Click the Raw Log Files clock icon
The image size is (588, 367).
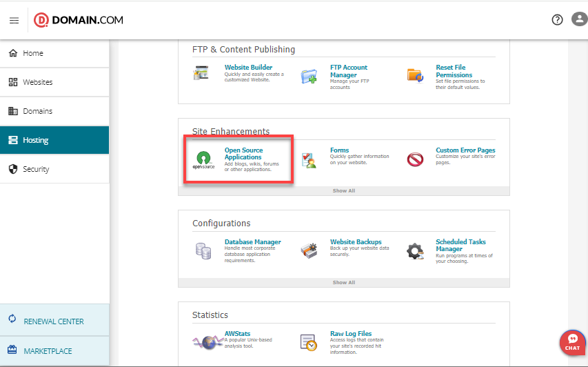(309, 342)
